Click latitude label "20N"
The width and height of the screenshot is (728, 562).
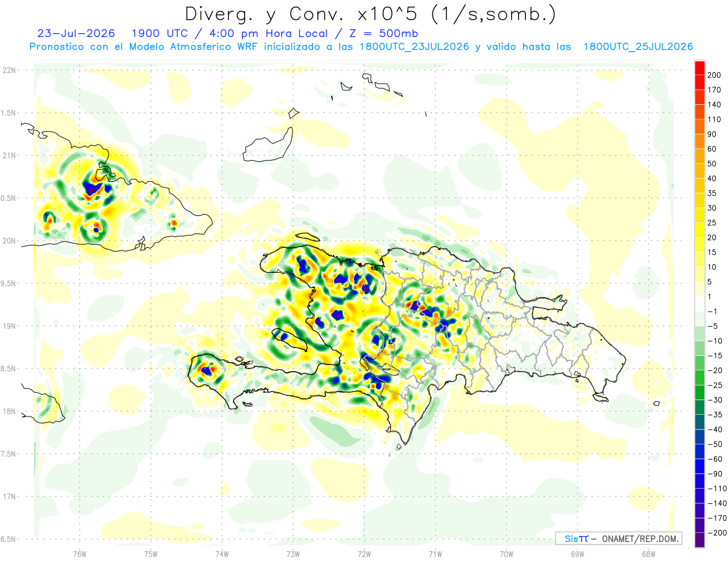click(9, 241)
